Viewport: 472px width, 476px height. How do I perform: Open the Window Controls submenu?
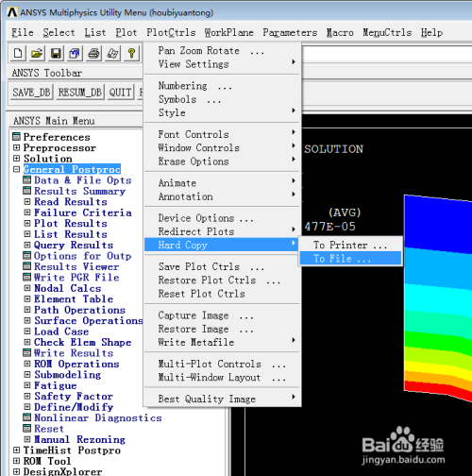click(x=222, y=147)
